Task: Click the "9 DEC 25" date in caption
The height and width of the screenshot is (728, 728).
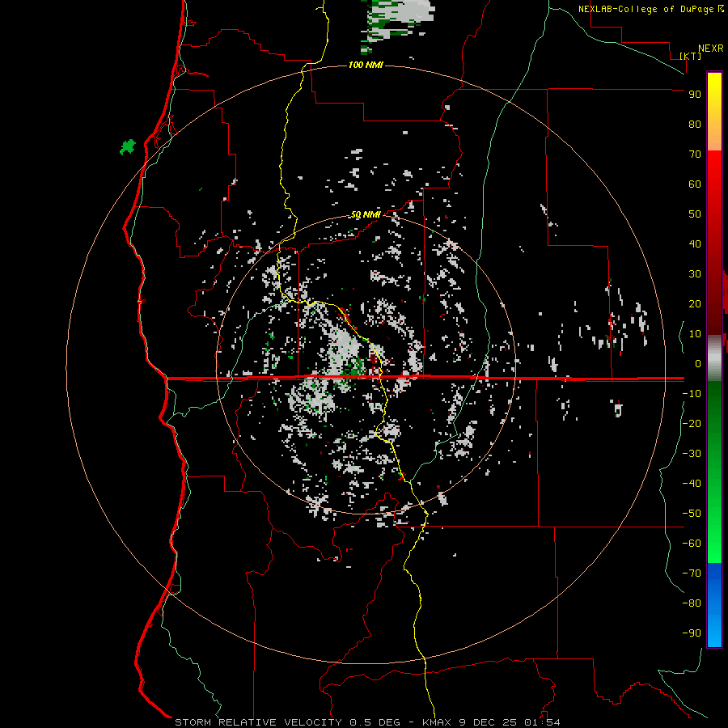Action: pyautogui.click(x=488, y=722)
